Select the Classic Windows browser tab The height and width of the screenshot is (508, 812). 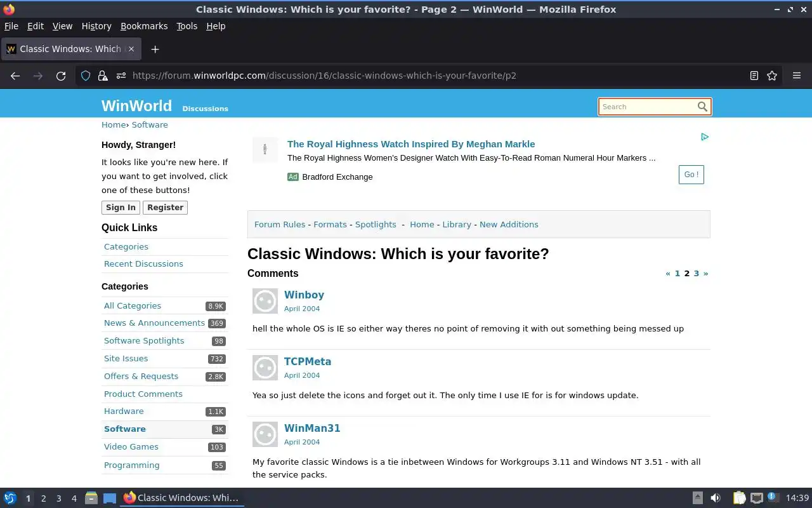click(70, 49)
